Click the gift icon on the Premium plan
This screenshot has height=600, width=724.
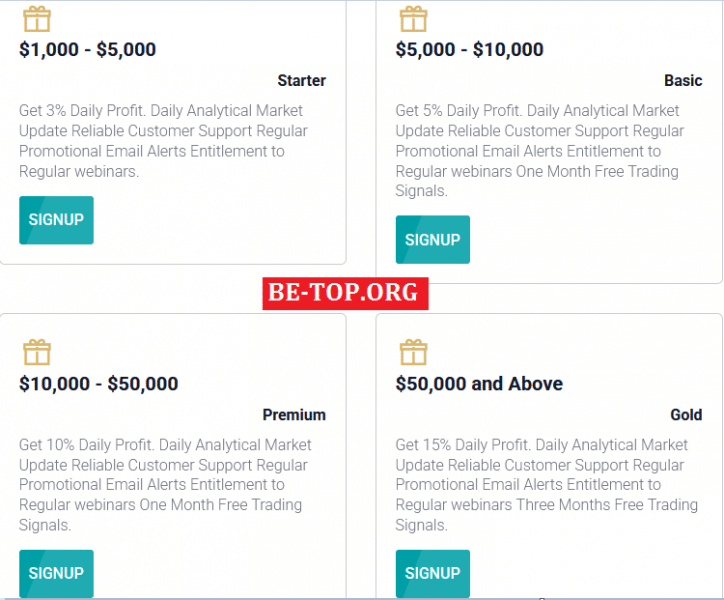[37, 352]
